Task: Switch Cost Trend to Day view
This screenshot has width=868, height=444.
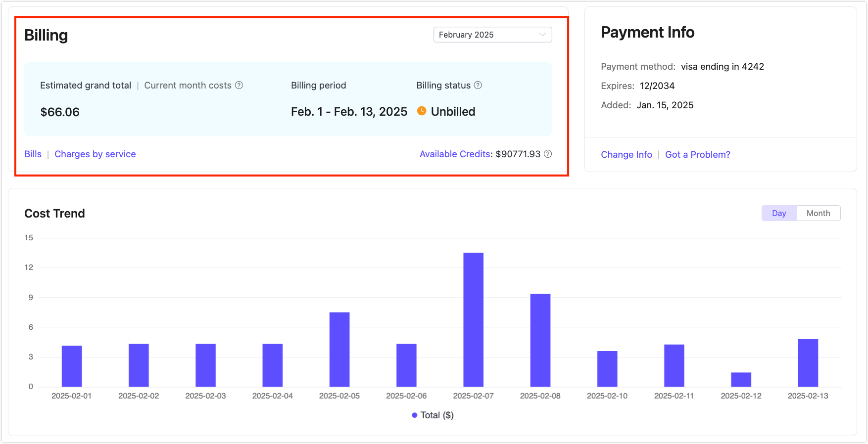Action: pos(779,213)
